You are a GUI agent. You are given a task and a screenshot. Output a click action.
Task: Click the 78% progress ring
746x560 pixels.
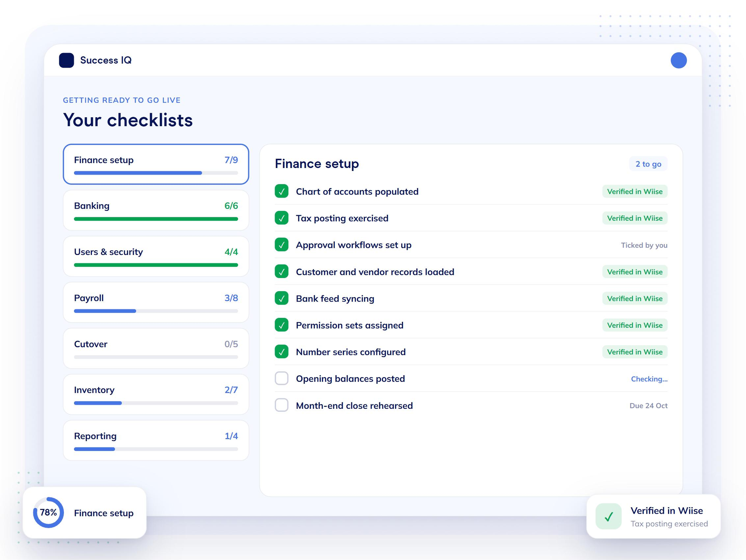pos(49,512)
